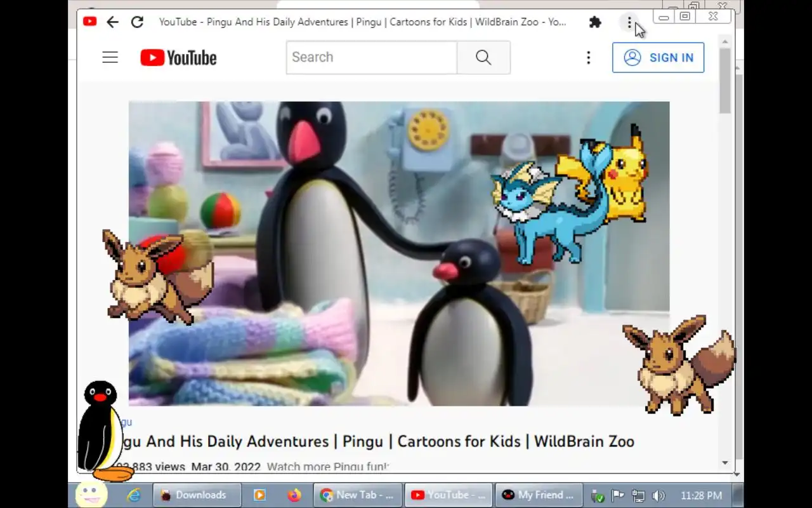
Task: Open the extensions puzzle-piece icon
Action: [x=595, y=22]
